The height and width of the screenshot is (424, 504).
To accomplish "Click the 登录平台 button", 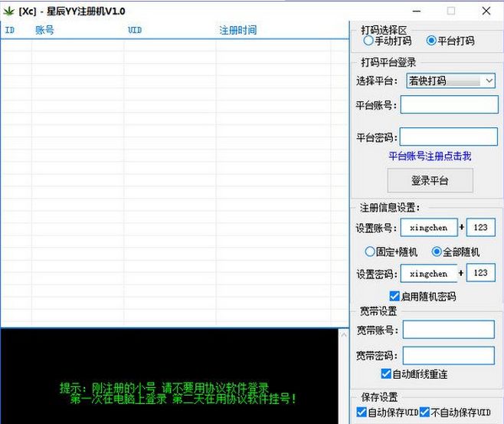I will pyautogui.click(x=430, y=180).
